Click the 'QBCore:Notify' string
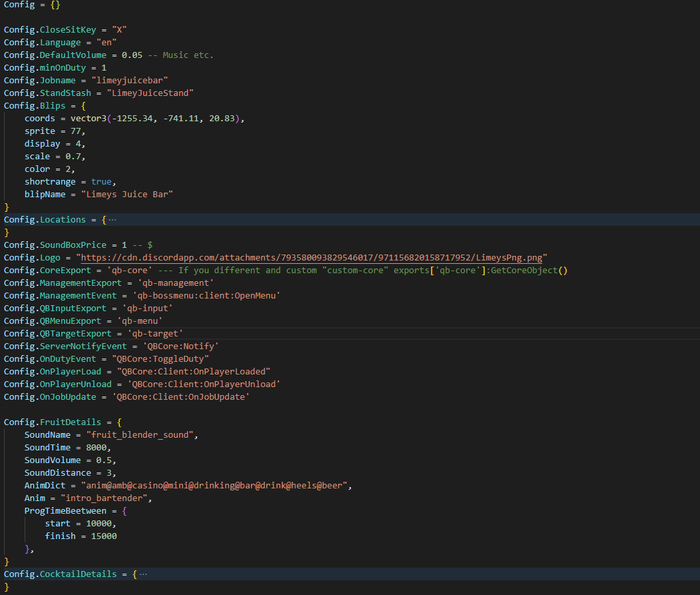Screen dimensions: 700x595 [180, 346]
